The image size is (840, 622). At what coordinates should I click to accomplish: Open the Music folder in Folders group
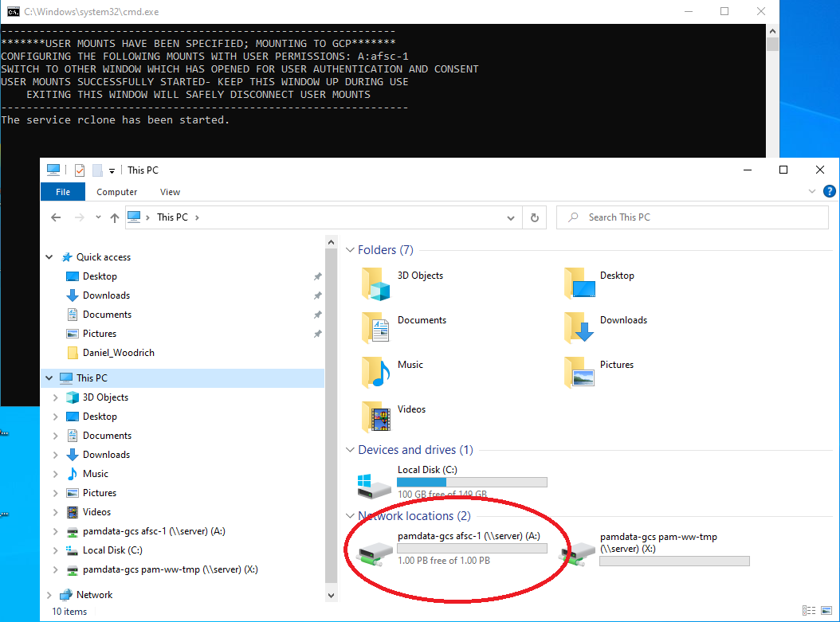click(378, 372)
